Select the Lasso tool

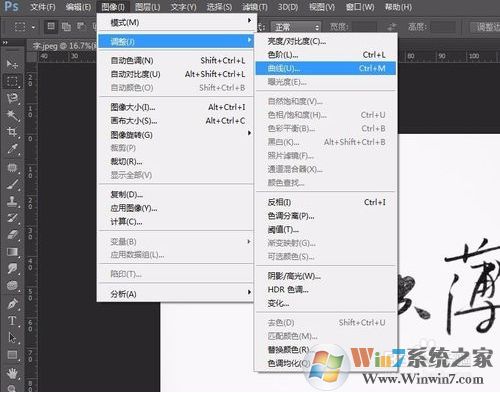pyautogui.click(x=12, y=98)
